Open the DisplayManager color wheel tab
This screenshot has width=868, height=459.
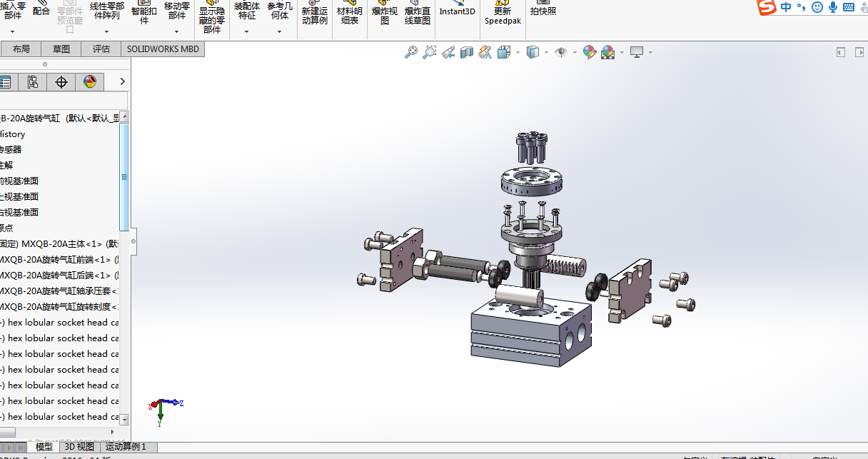tap(89, 82)
